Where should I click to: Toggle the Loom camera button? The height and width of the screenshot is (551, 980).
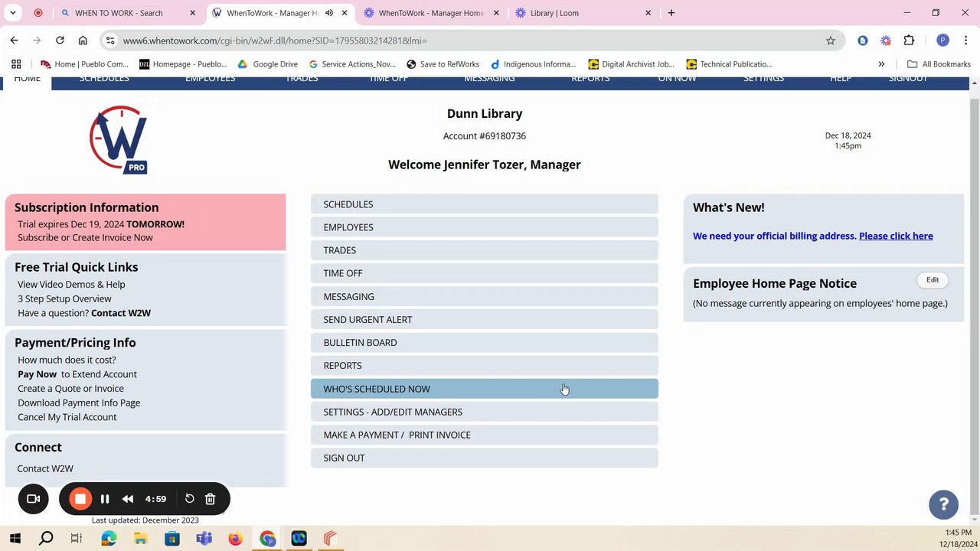pyautogui.click(x=34, y=499)
